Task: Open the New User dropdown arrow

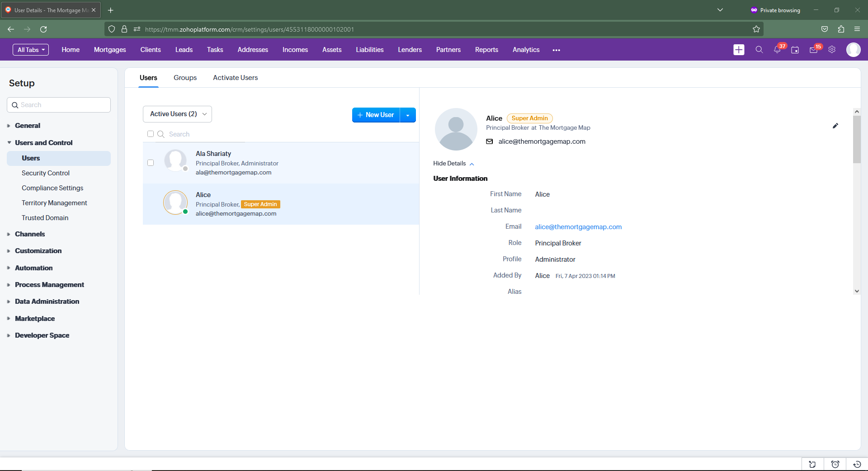Action: pos(408,115)
